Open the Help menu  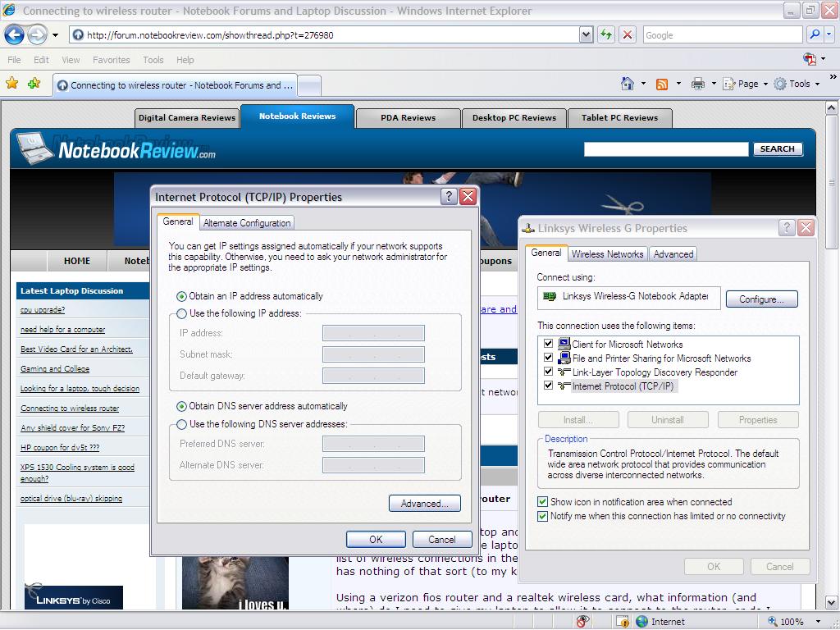click(185, 59)
